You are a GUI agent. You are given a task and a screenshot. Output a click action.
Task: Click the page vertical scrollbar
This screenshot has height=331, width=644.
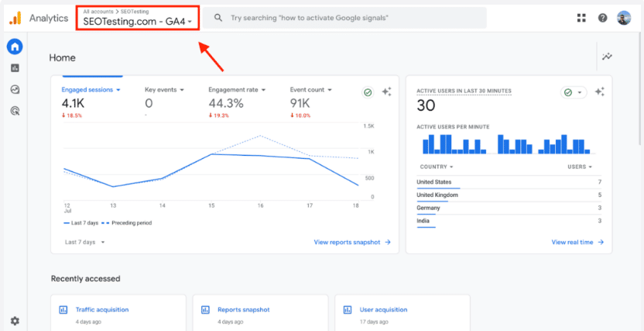pos(640,88)
